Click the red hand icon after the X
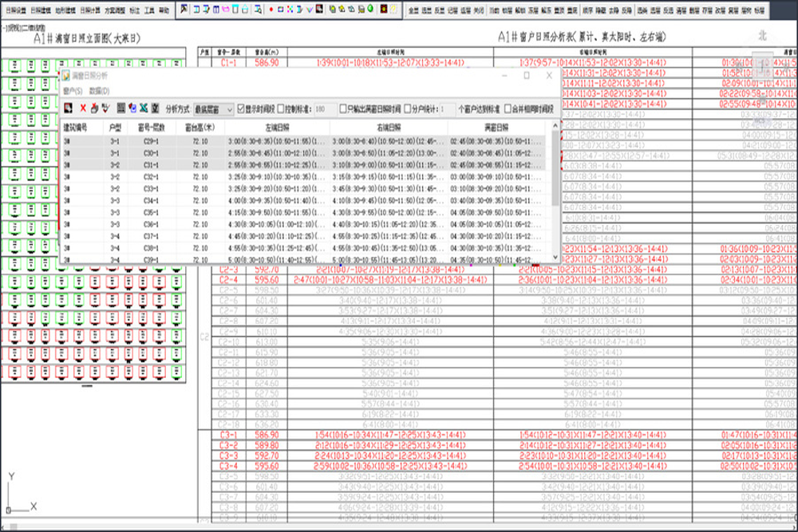The width and height of the screenshot is (798, 532). [x=94, y=108]
